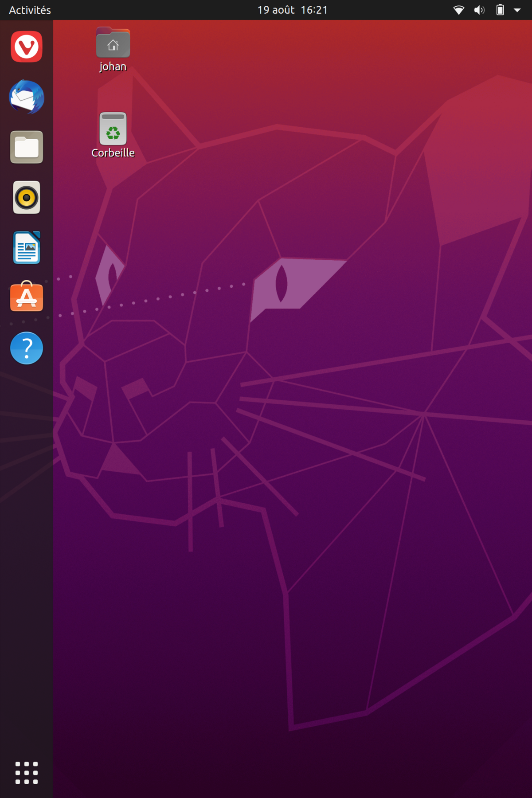Select the Corbeille trash icon
Viewport: 532px width, 798px height.
[113, 135]
